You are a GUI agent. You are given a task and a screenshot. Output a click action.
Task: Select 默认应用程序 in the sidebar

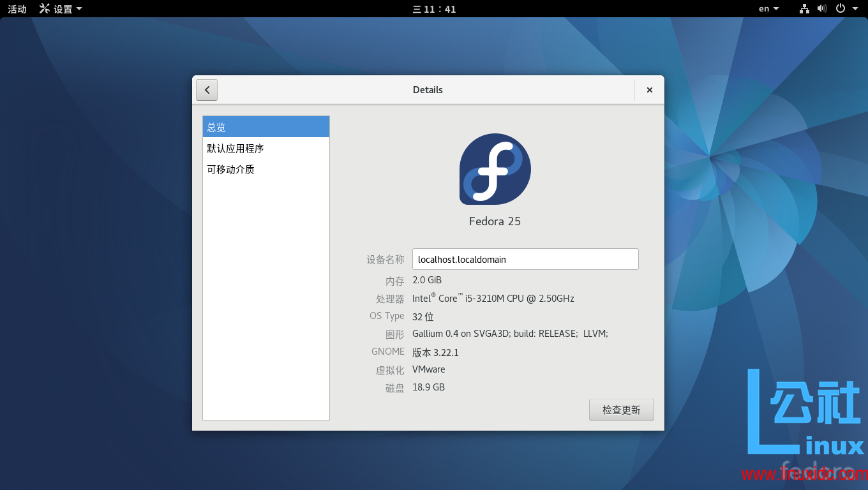click(x=266, y=148)
